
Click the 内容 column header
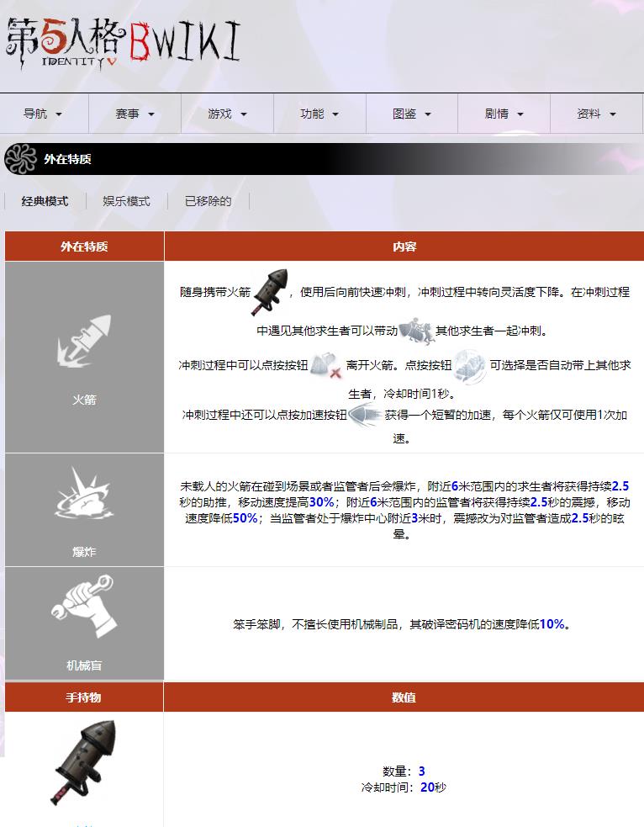[404, 247]
